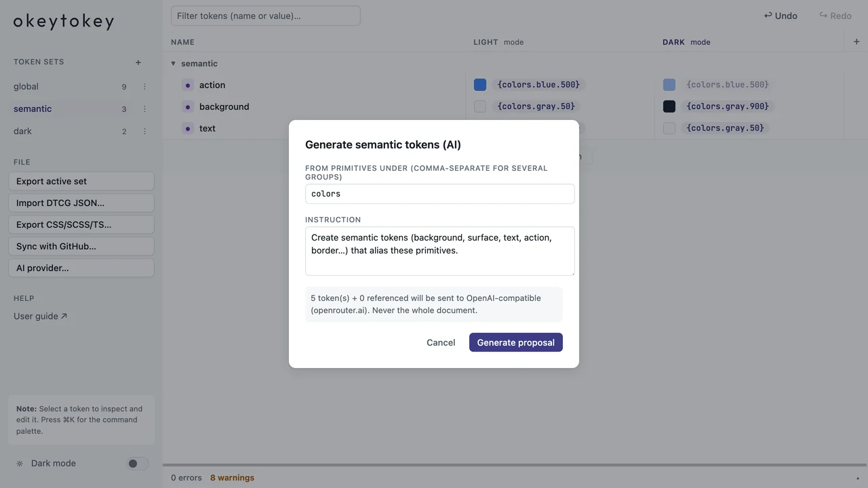Screen dimensions: 868x488
Task: Open options menu for global token set
Action: pyautogui.click(x=144, y=87)
